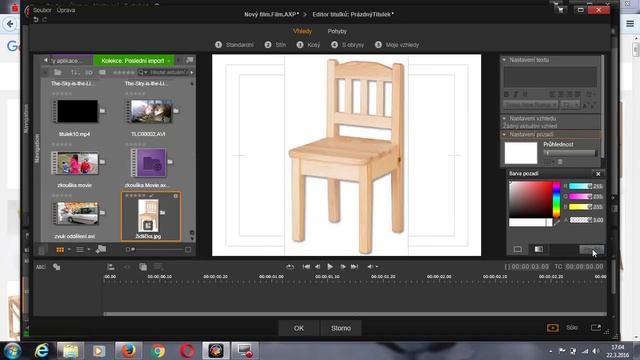
Task: Select the Standardní looks category
Action: coord(234,45)
